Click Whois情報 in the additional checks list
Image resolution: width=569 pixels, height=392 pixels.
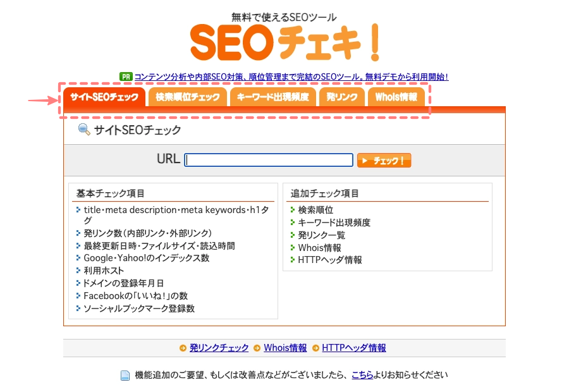pyautogui.click(x=320, y=248)
